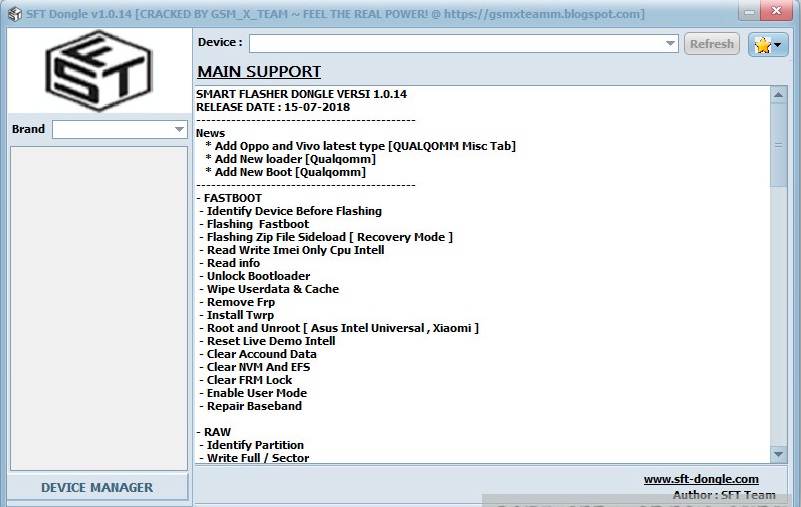Click 'Add New loader [Qualqomm]' line
The image size is (801, 507).
291,159
